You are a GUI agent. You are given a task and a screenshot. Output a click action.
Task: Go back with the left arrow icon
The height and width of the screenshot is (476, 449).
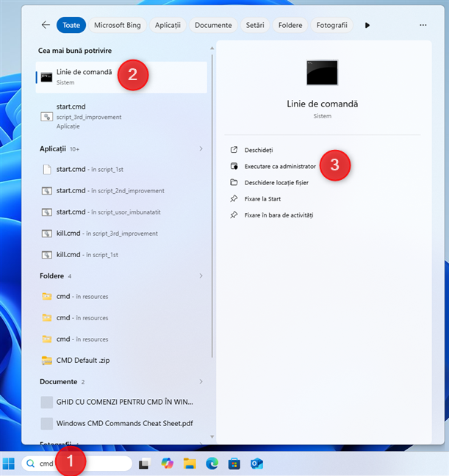pyautogui.click(x=46, y=25)
